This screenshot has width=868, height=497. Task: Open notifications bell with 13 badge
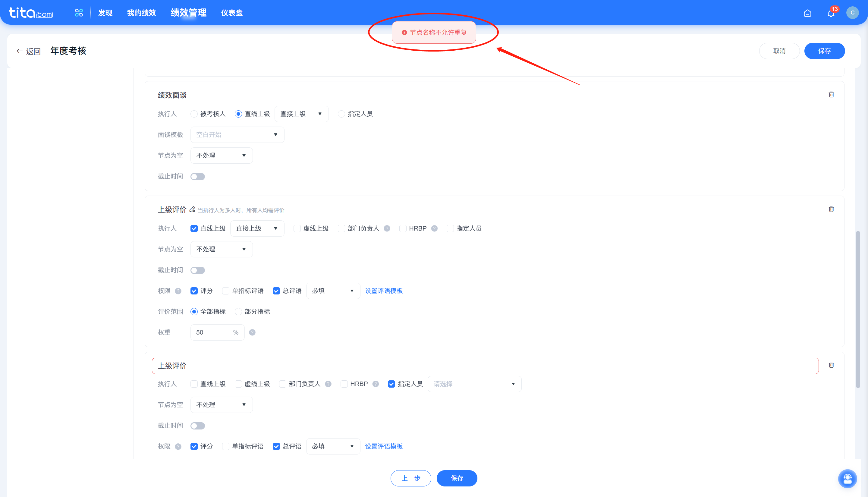[831, 13]
